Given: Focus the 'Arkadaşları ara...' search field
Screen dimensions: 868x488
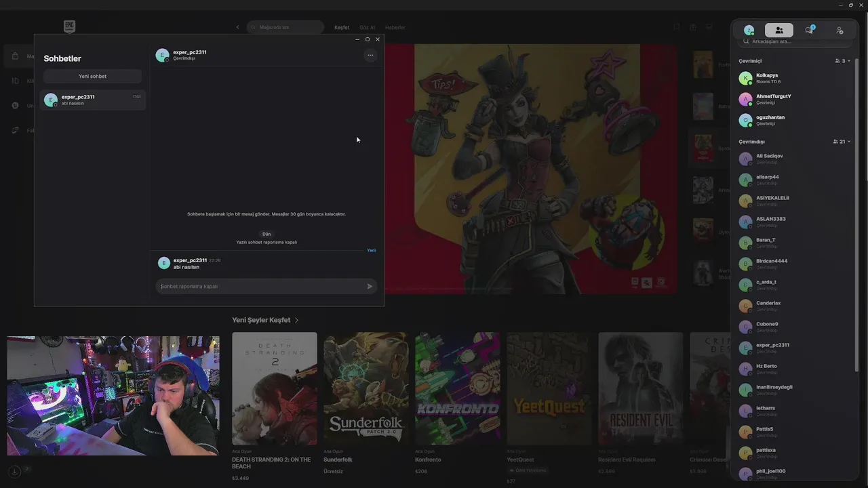Looking at the screenshot, I should (x=795, y=41).
